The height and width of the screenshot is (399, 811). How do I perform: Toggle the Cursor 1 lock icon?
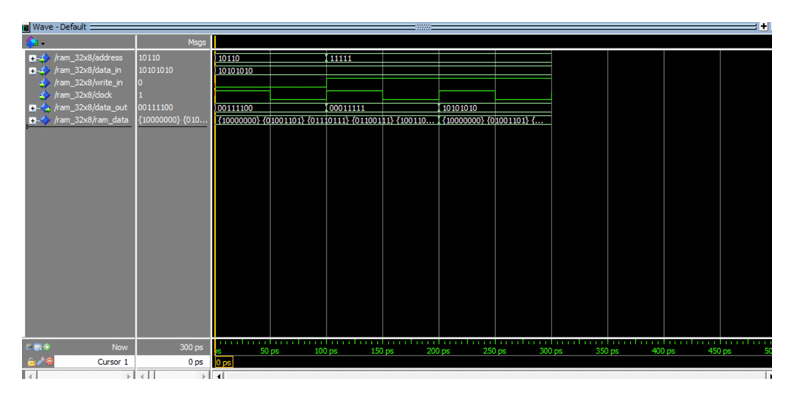point(31,362)
